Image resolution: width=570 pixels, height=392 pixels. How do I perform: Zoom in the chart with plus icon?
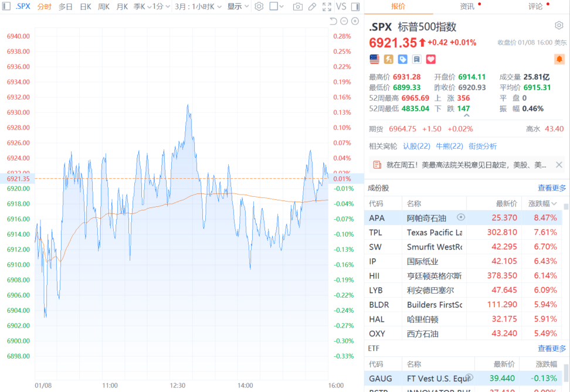pos(355,21)
